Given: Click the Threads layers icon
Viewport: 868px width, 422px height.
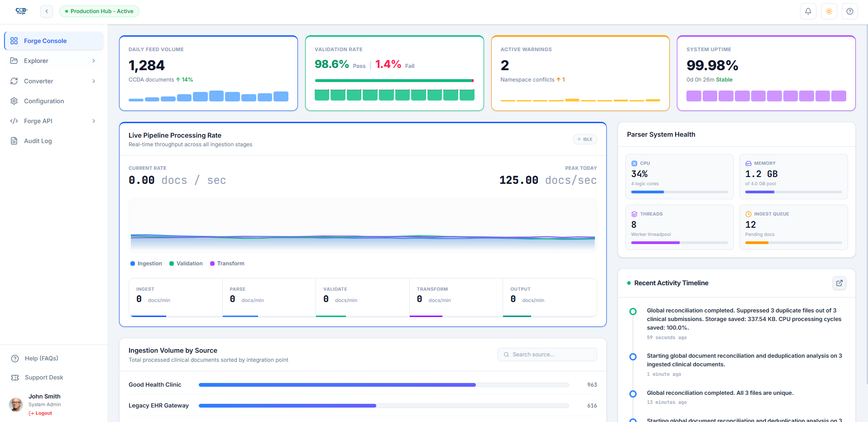Looking at the screenshot, I should coord(634,214).
